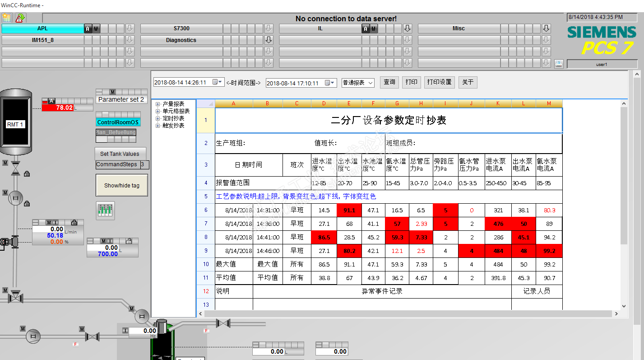Open the end time date picker dropdown
Viewport: 644px width, 360px height.
[x=331, y=83]
